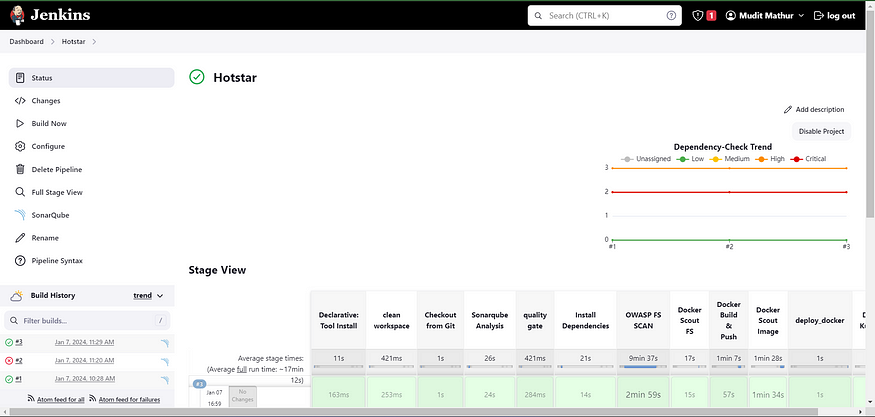Click the Changes code icon

point(20,100)
